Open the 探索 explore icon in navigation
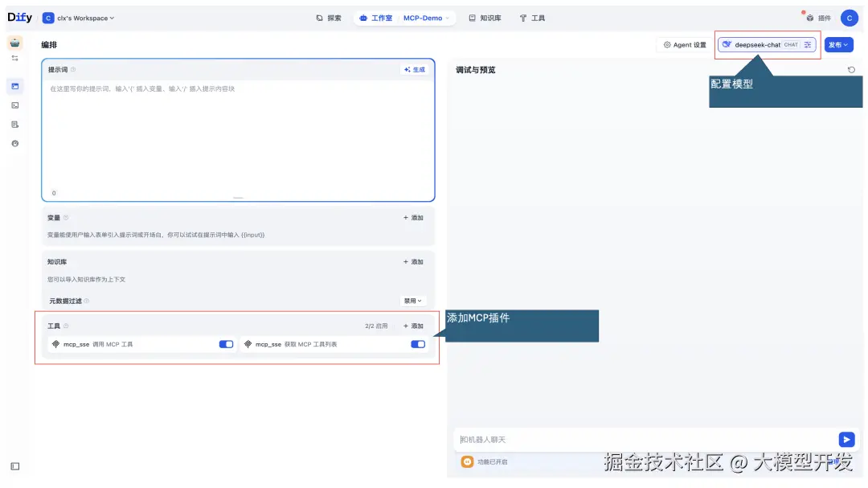This screenshot has height=488, width=868. pos(317,17)
